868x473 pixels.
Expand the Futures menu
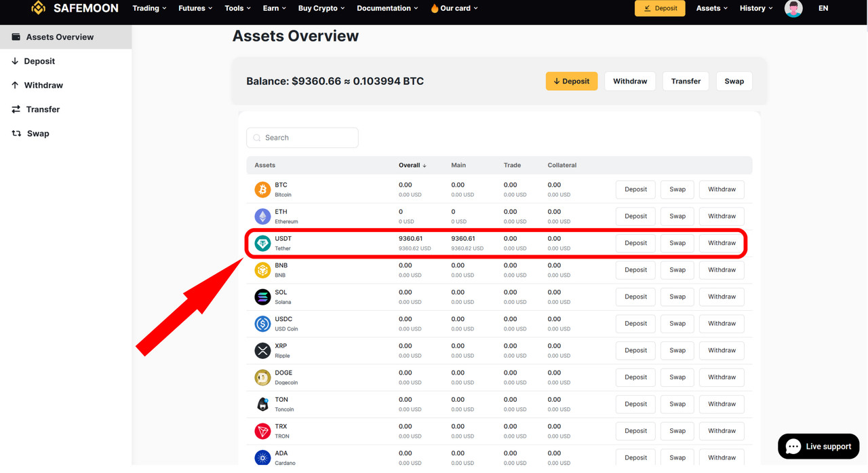tap(195, 8)
